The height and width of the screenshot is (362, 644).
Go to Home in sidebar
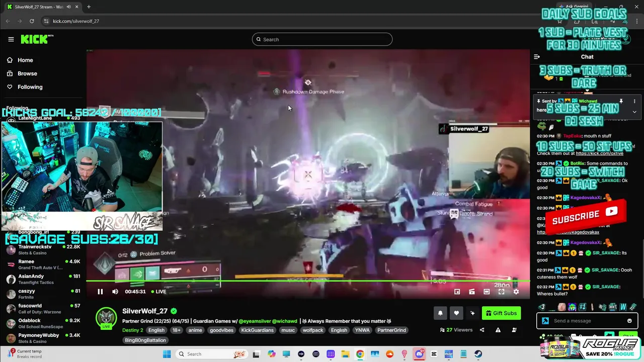point(25,60)
